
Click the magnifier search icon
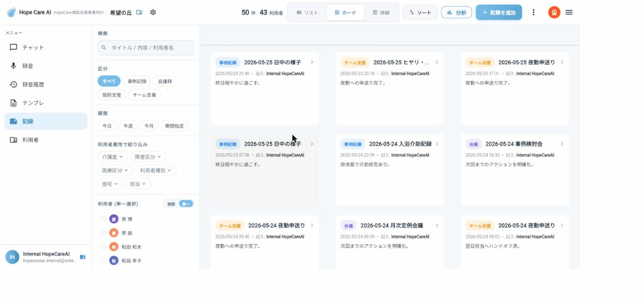(104, 48)
